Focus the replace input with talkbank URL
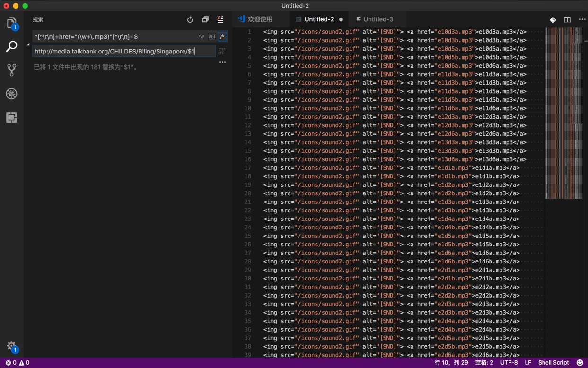 tap(124, 51)
